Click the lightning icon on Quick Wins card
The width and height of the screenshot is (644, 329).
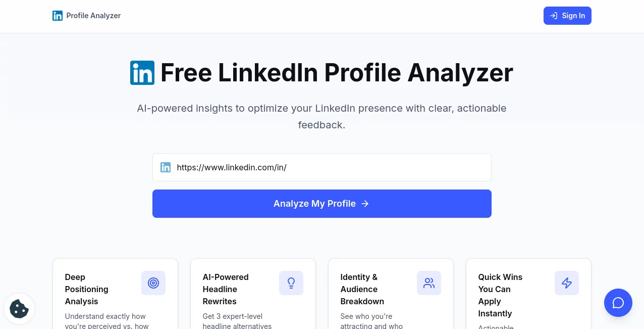tap(567, 283)
